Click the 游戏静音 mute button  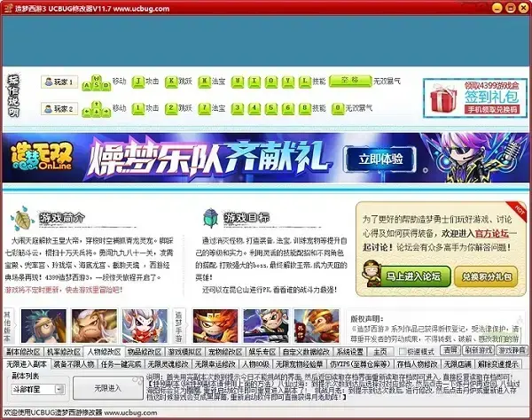[x=512, y=350]
